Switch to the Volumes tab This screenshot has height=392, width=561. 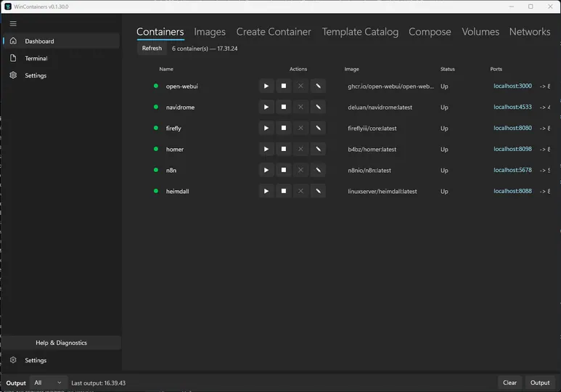click(x=480, y=32)
